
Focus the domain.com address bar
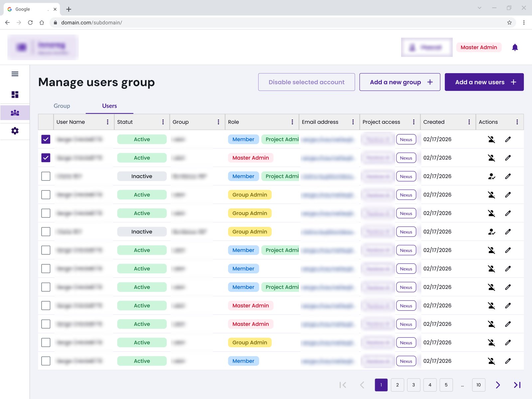pos(283,23)
